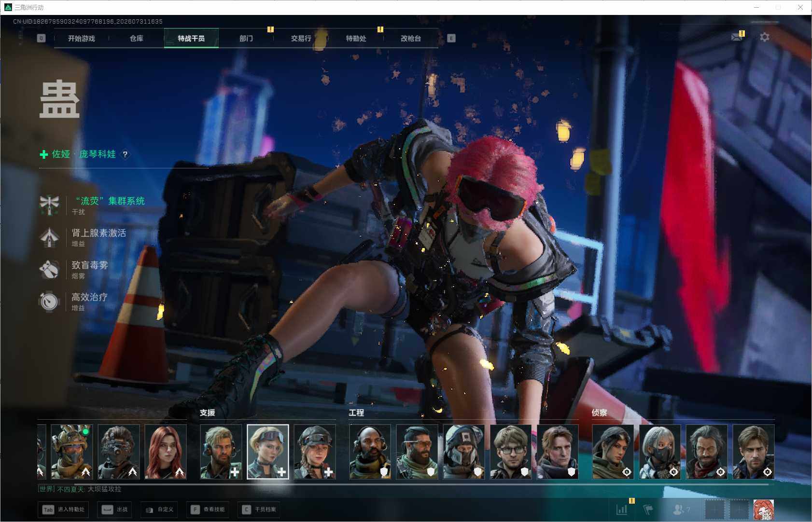Select the dark-haired female recon operator
This screenshot has width=812, height=522.
pos(613,452)
